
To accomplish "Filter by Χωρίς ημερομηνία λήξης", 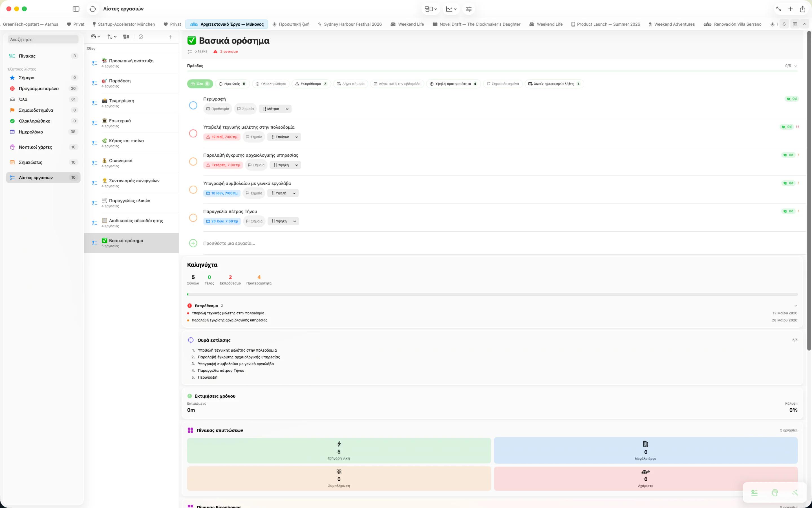I will point(554,84).
